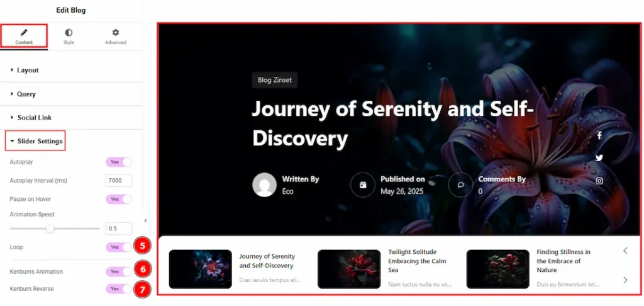Turn off the Loop toggle

click(119, 247)
